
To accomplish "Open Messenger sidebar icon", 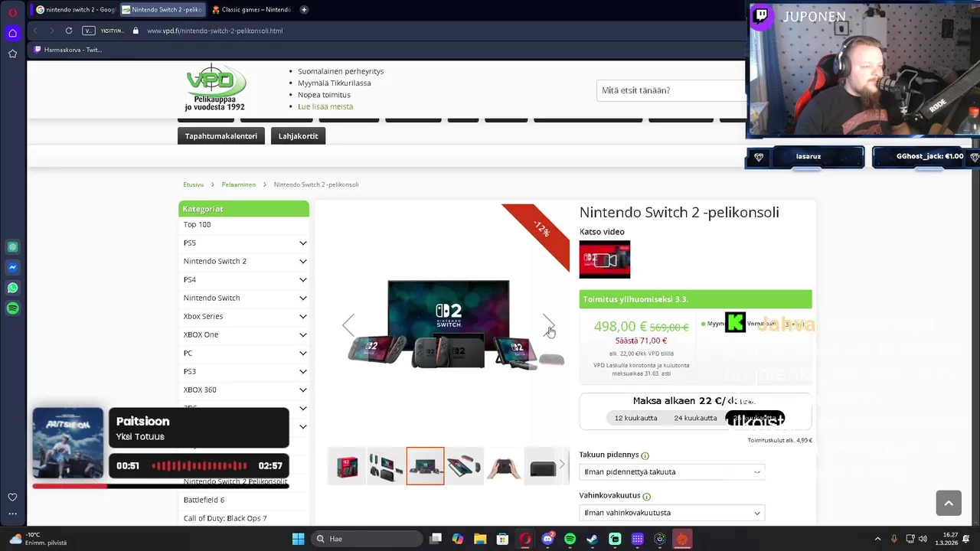I will [x=12, y=267].
